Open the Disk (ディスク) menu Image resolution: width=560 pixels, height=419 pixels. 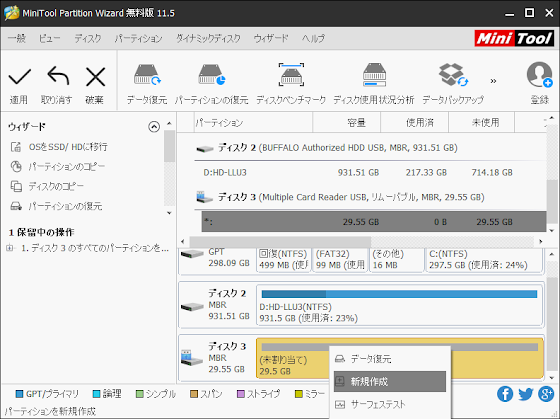point(88,38)
